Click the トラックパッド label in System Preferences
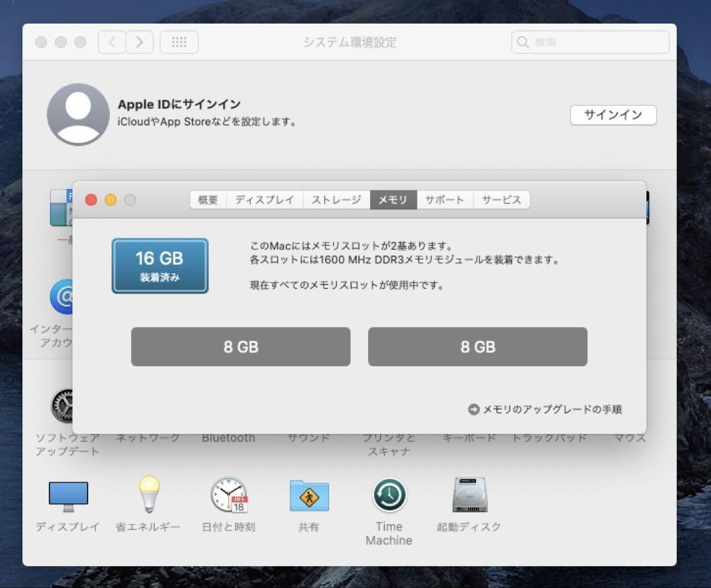Image resolution: width=711 pixels, height=588 pixels. tap(549, 438)
